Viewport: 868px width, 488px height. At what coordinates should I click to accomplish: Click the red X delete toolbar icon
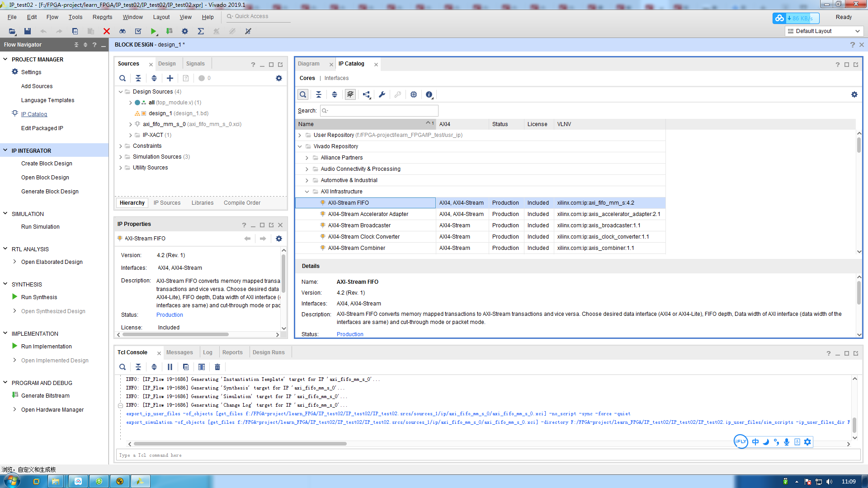point(107,31)
